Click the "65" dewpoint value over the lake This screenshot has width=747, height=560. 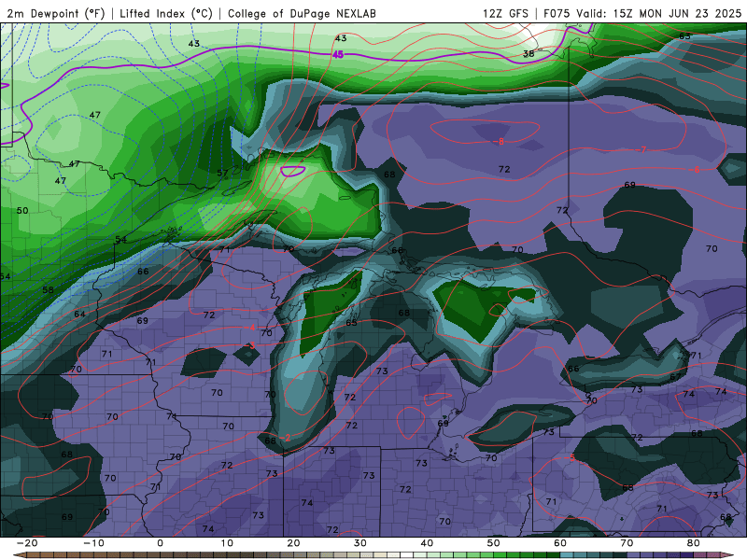[x=351, y=323]
